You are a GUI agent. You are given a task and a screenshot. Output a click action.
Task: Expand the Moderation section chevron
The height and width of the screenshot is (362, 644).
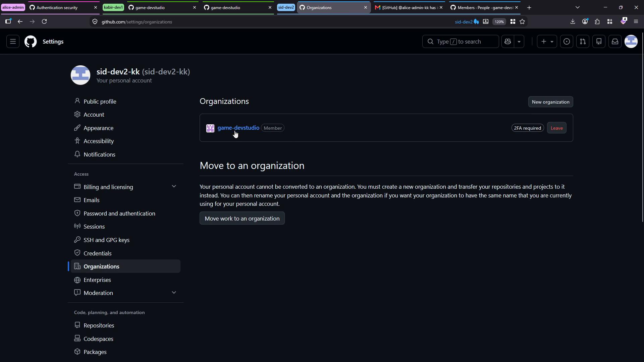click(174, 293)
